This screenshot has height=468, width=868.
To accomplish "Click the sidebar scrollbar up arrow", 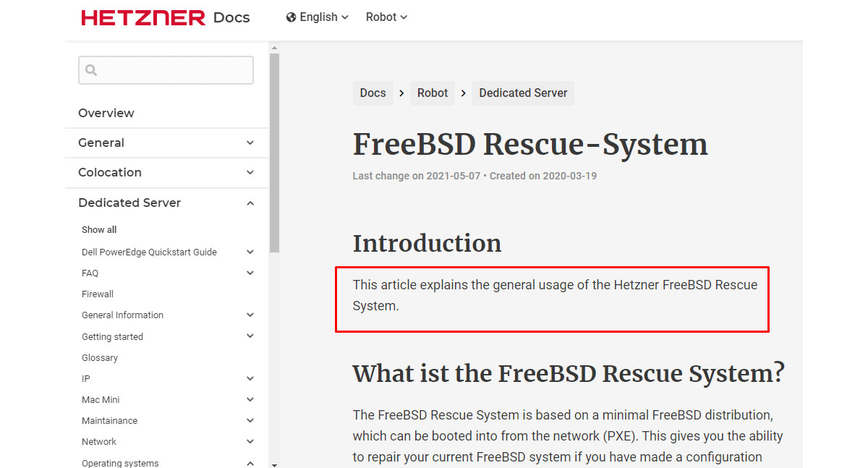I will (x=274, y=48).
